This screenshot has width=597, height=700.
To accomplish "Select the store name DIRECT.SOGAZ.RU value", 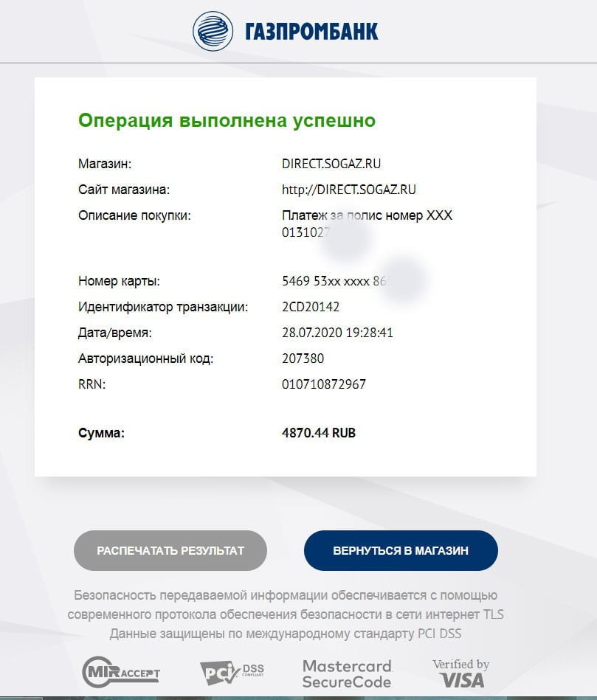I will point(331,164).
